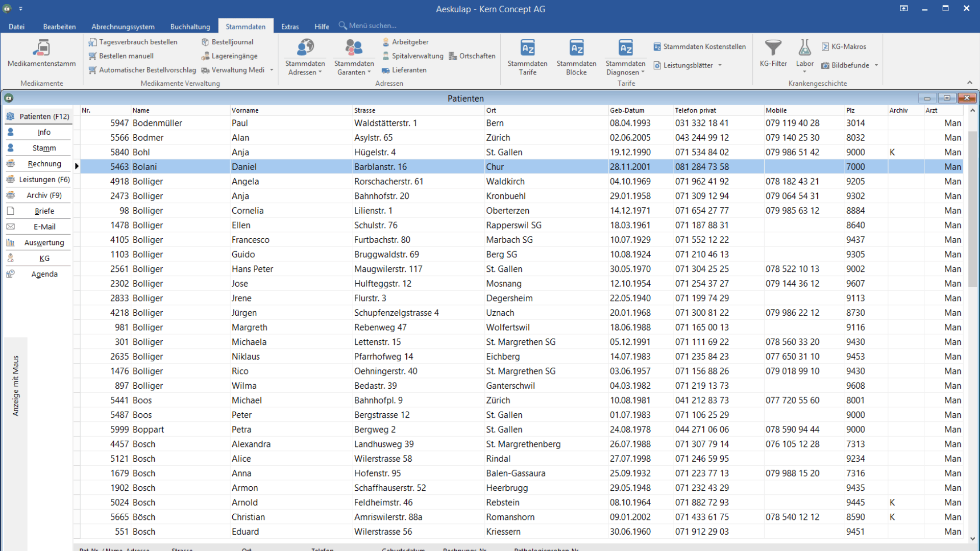
Task: Open the Medikamentenstamm icon
Action: (41, 48)
